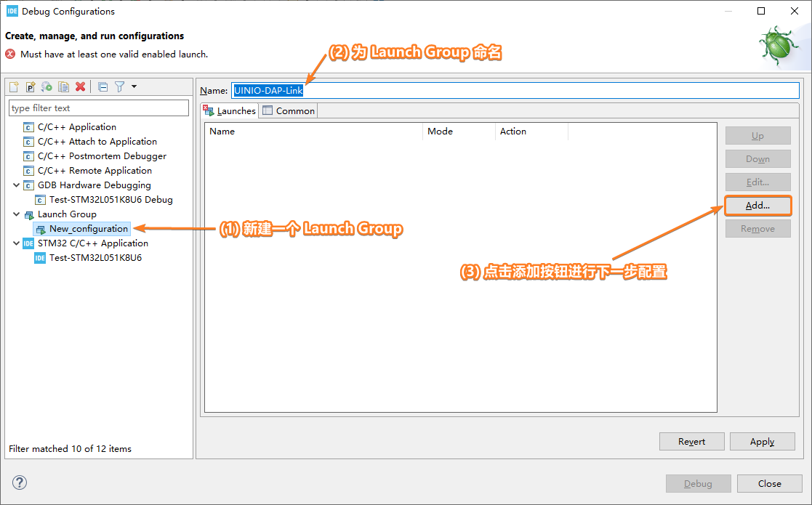812x505 pixels.
Task: Delete selected configuration with red X icon
Action: pyautogui.click(x=80, y=87)
